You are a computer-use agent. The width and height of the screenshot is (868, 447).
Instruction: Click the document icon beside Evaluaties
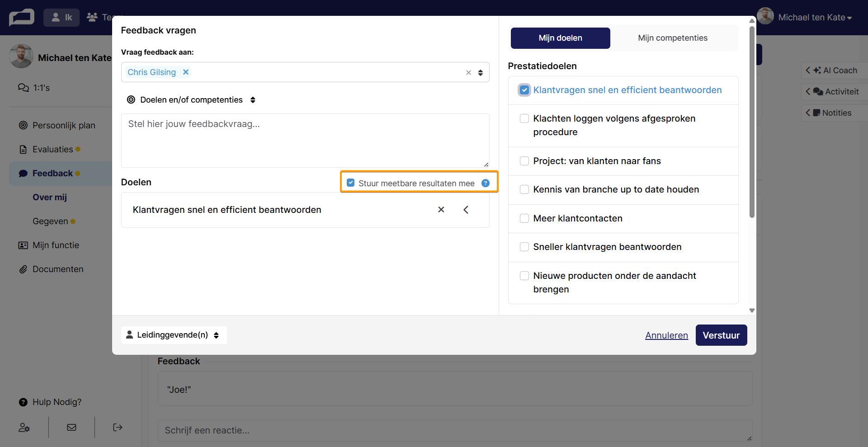[x=23, y=149]
